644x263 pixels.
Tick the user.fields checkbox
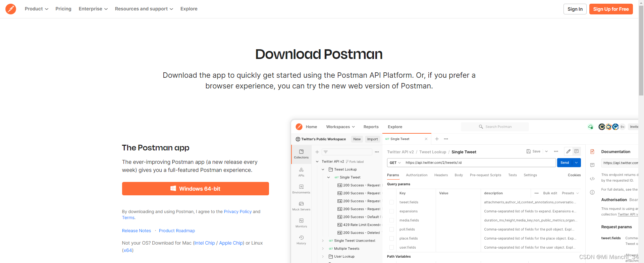[391, 248]
